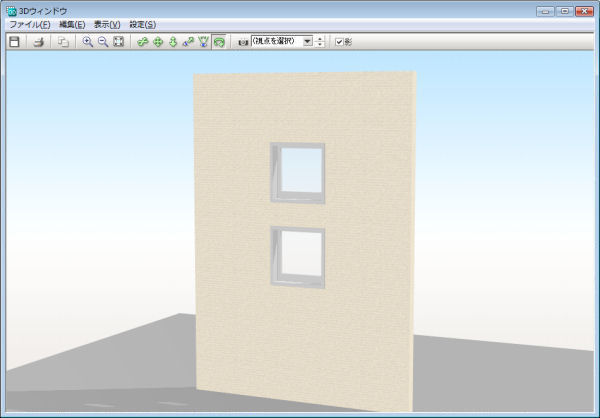Click the save icon in toolbar
Viewport: 600px width, 418px height.
click(14, 42)
